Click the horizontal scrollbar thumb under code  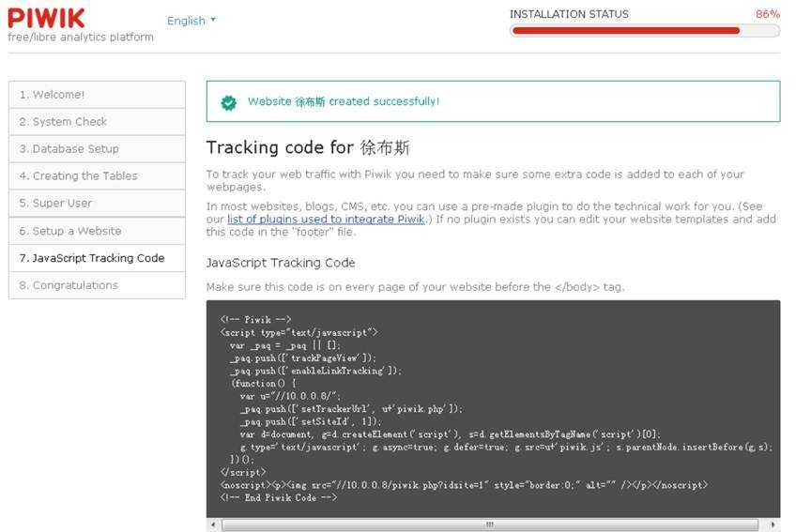click(490, 524)
